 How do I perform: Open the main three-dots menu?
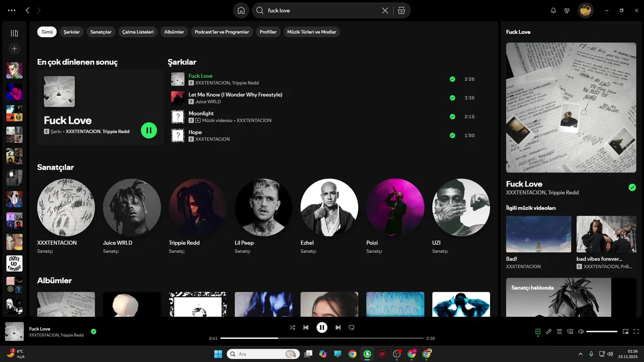pyautogui.click(x=12, y=10)
